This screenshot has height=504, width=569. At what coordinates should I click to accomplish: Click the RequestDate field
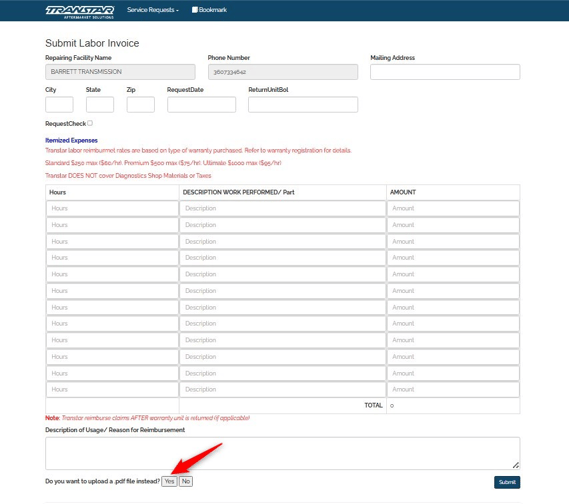201,105
